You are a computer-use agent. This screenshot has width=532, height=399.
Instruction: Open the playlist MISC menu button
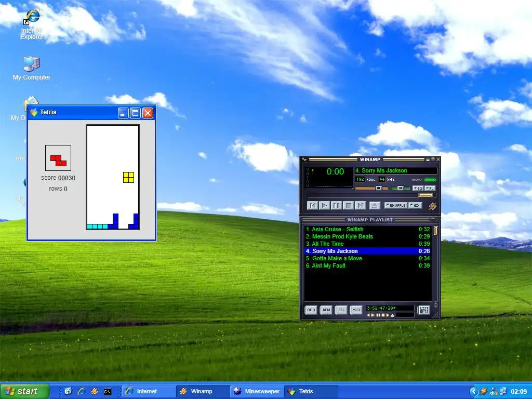click(356, 310)
